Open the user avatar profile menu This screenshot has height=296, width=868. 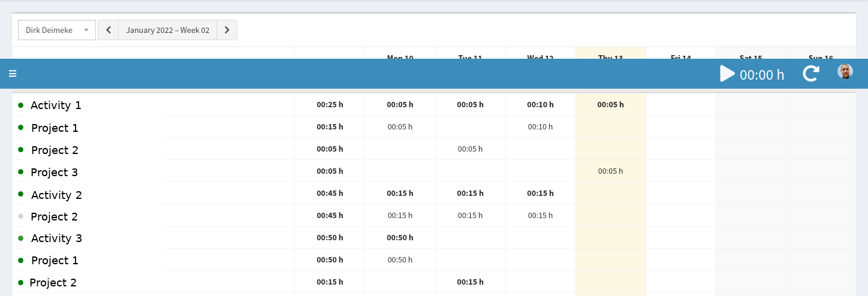tap(845, 71)
